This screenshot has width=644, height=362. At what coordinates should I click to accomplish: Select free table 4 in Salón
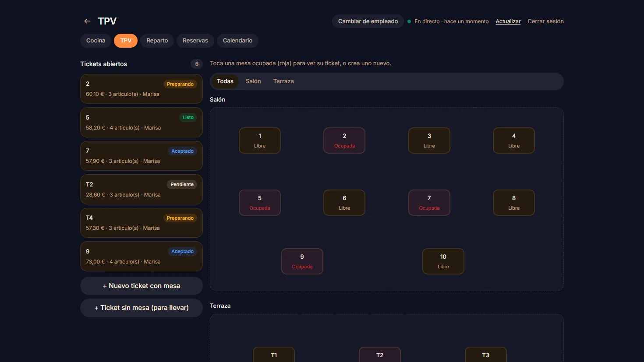point(514,141)
